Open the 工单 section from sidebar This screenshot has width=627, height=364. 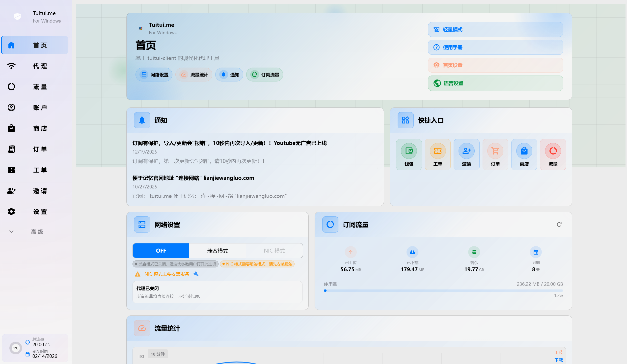click(x=34, y=170)
